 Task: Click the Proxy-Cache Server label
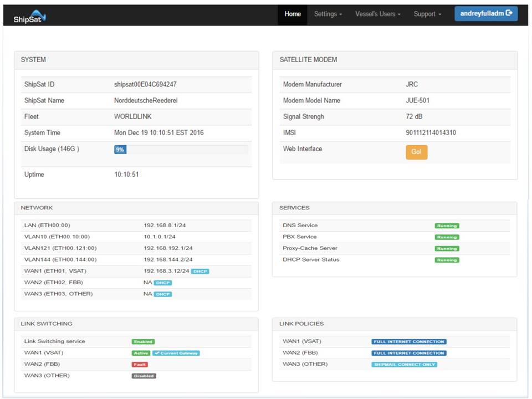click(x=310, y=248)
